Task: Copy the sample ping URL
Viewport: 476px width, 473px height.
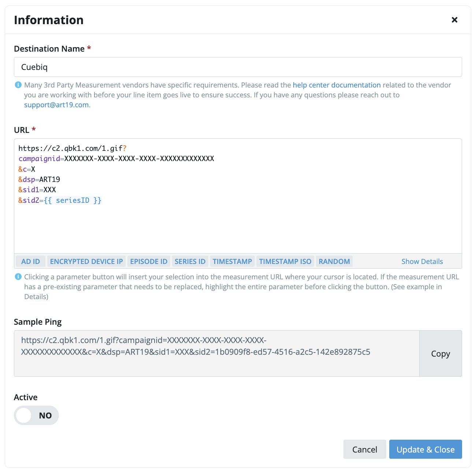Action: point(440,354)
